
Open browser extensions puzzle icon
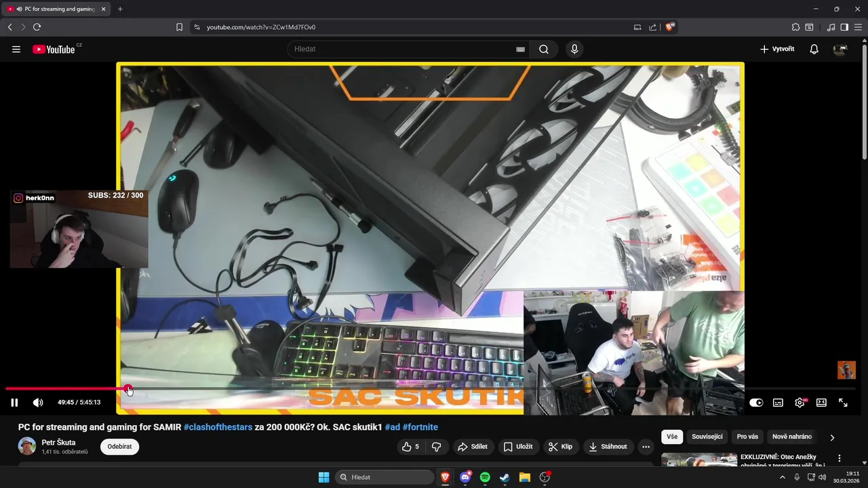795,27
